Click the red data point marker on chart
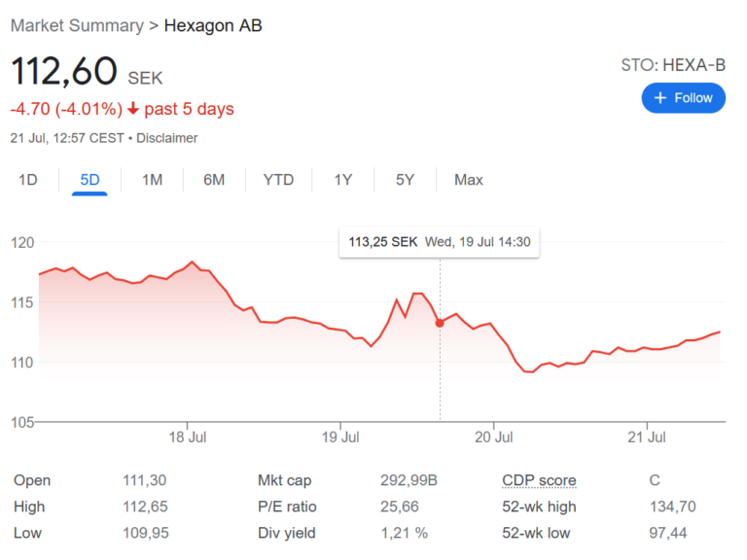The width and height of the screenshot is (747, 560). tap(440, 323)
